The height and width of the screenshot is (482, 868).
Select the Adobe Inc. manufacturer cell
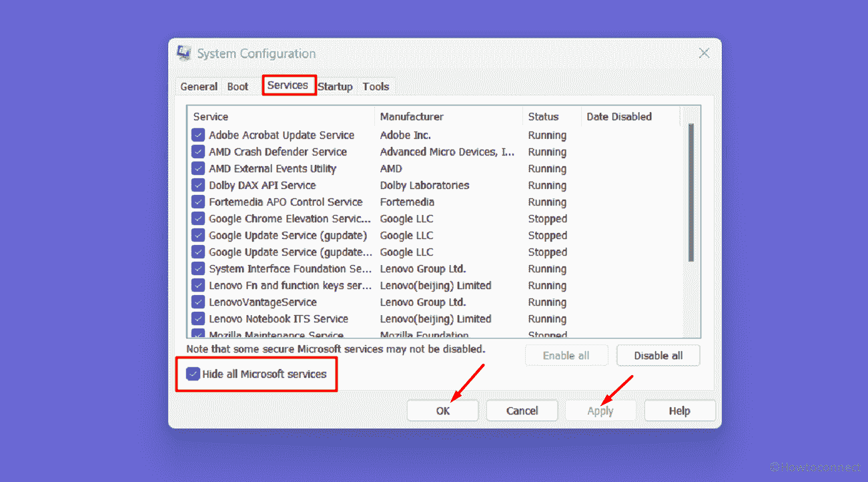click(x=405, y=135)
